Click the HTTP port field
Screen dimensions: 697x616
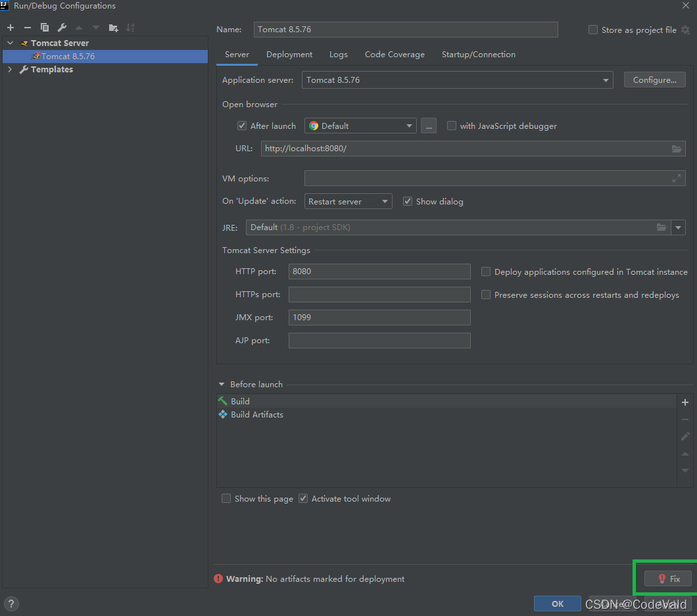point(379,272)
